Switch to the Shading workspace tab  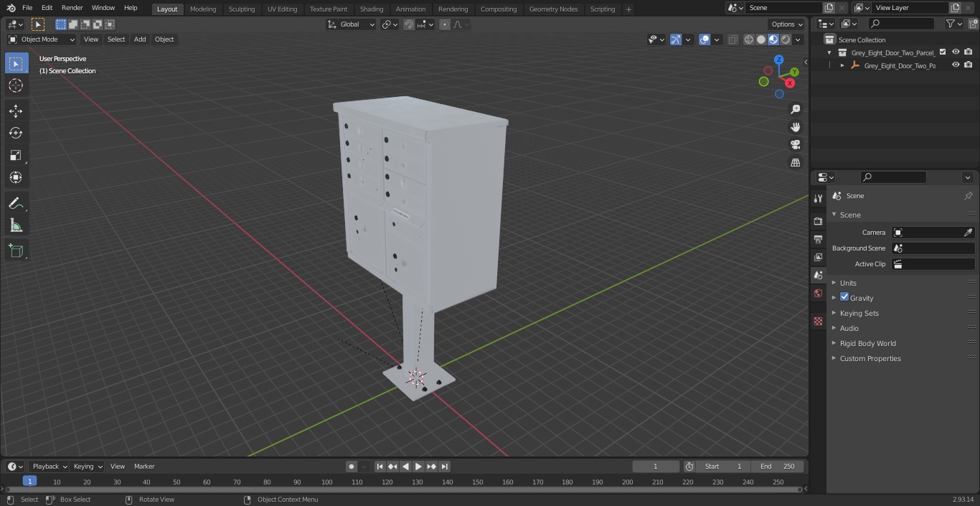coord(372,9)
